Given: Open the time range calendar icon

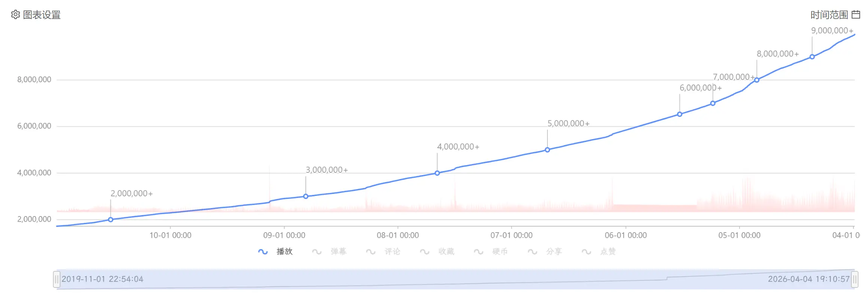Looking at the screenshot, I should click(856, 15).
